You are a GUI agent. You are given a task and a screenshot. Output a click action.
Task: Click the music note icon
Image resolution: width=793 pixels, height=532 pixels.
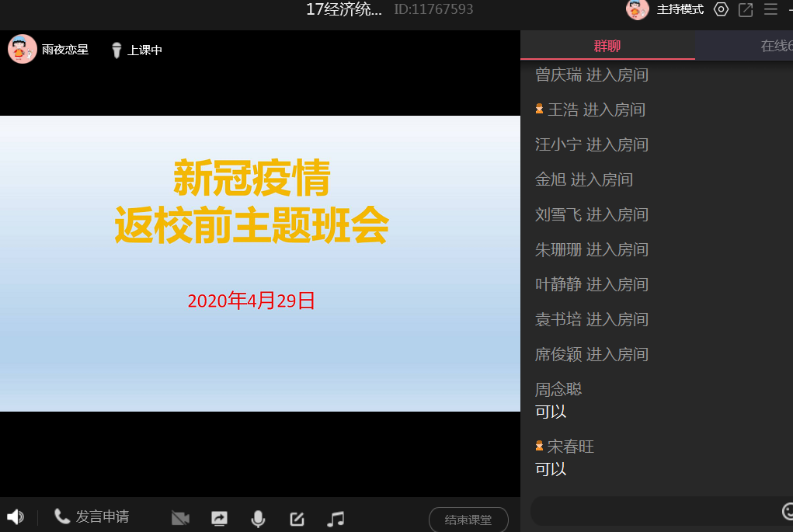click(x=336, y=519)
